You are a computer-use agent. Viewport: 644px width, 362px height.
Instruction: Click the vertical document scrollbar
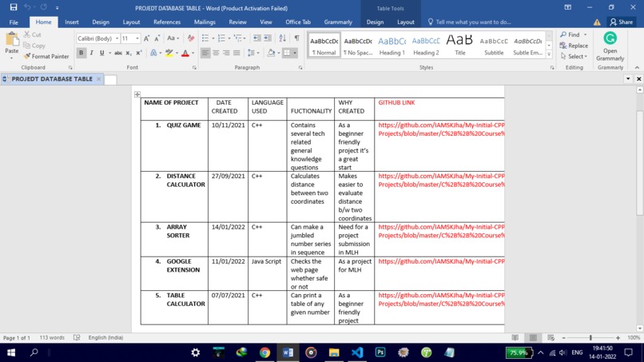639,163
